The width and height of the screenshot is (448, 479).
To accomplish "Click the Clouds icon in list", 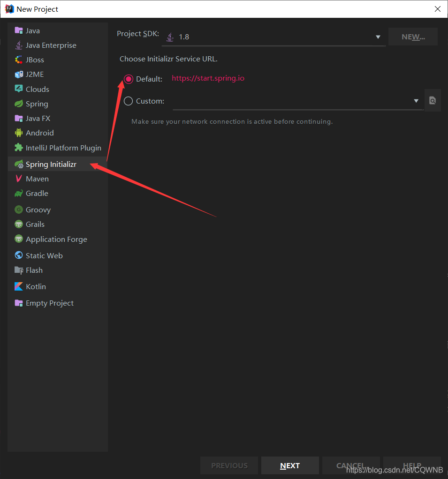I will pyautogui.click(x=19, y=89).
